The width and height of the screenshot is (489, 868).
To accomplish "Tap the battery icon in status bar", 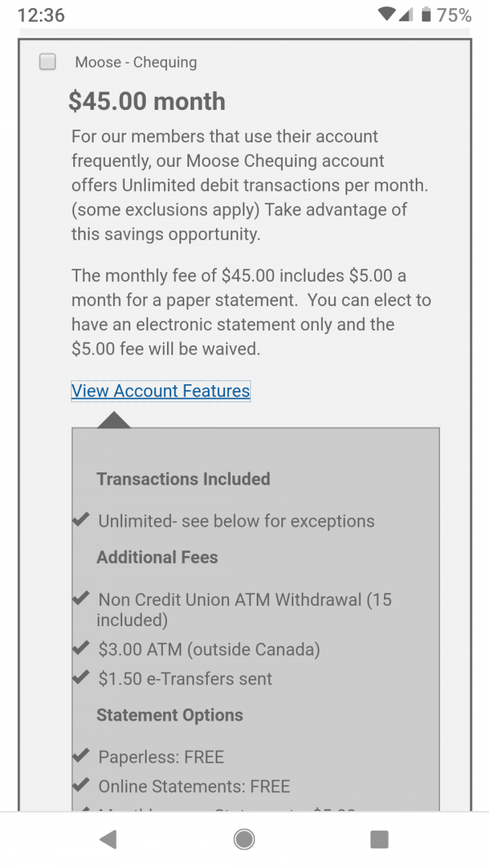I will pos(425,15).
